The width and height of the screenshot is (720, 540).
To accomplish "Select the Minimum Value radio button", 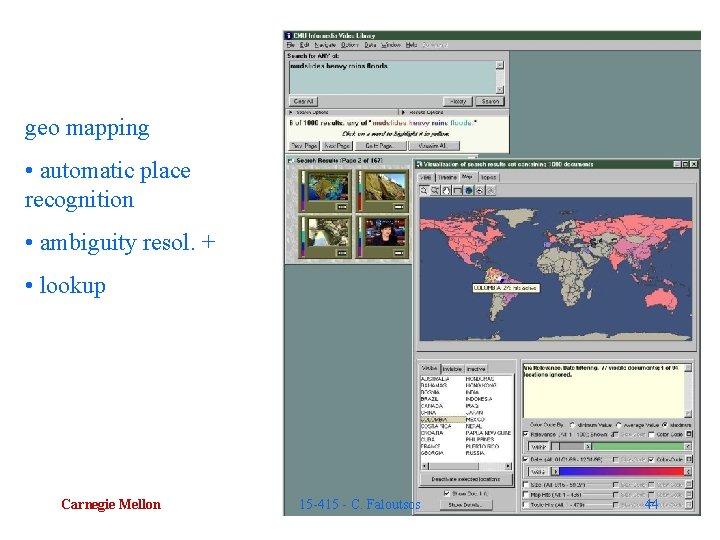I will pyautogui.click(x=572, y=425).
